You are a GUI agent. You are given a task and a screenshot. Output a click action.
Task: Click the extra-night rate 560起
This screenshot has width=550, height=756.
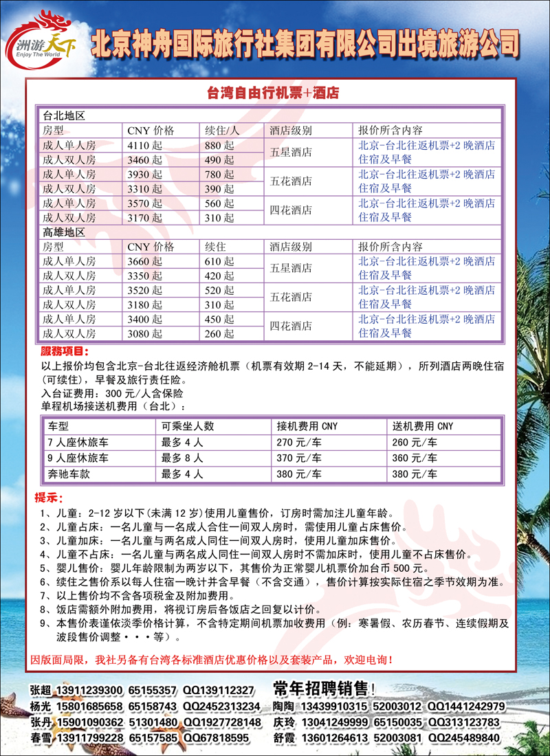(x=219, y=203)
